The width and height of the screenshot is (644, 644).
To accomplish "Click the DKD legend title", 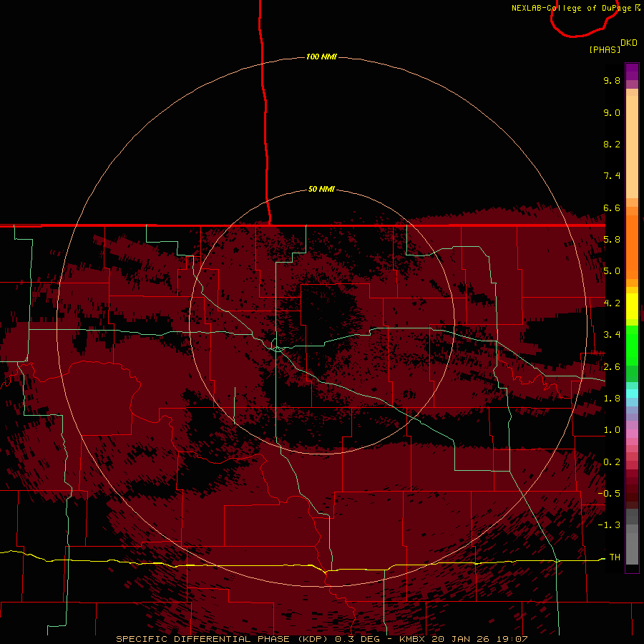I will (x=629, y=43).
